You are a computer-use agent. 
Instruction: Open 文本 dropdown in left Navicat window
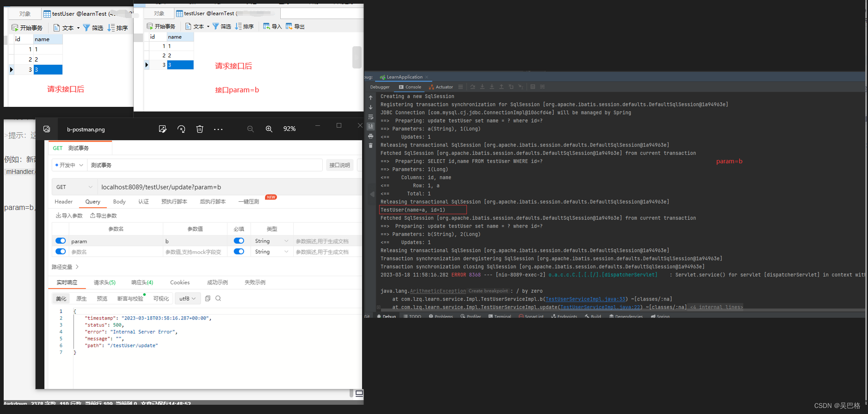(x=67, y=28)
